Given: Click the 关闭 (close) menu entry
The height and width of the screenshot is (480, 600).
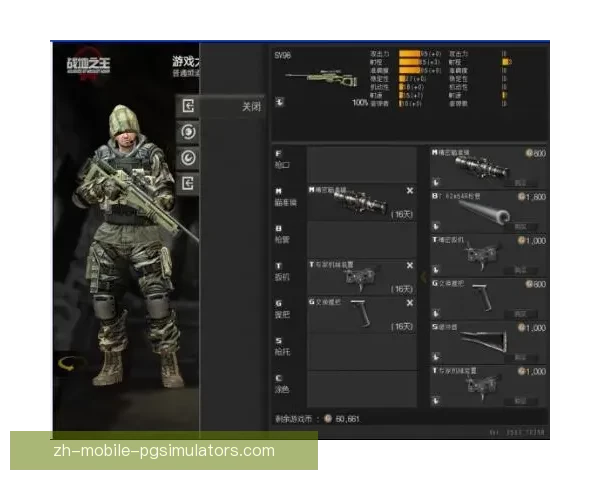Looking at the screenshot, I should point(251,106).
